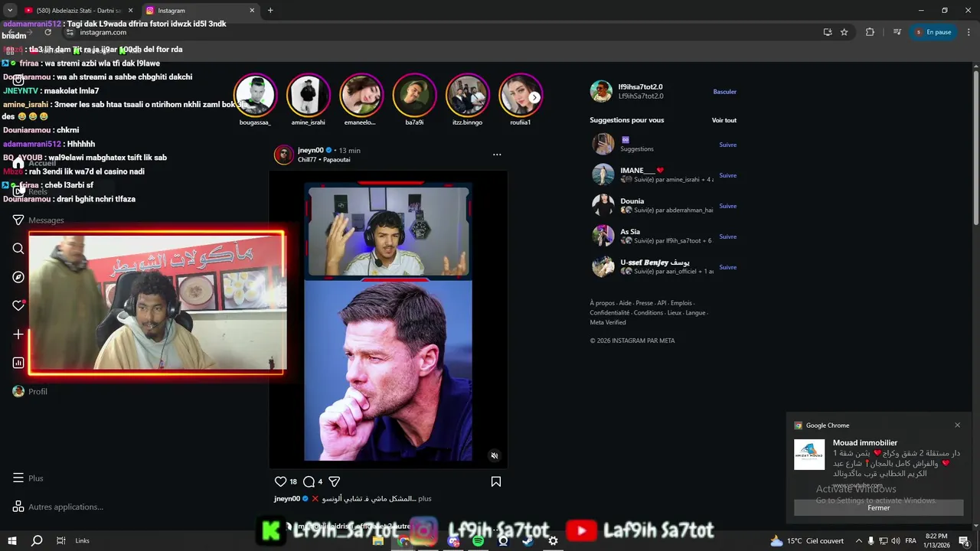Click the jneyn00 avatar in post header
Viewport: 980px width, 551px height.
tap(284, 155)
